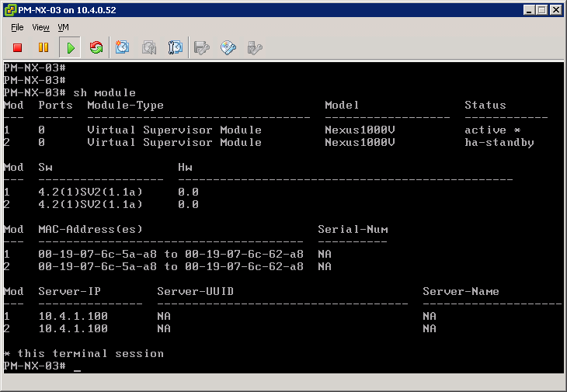
Task: Click the 'Server-Name' header
Action: (x=461, y=292)
